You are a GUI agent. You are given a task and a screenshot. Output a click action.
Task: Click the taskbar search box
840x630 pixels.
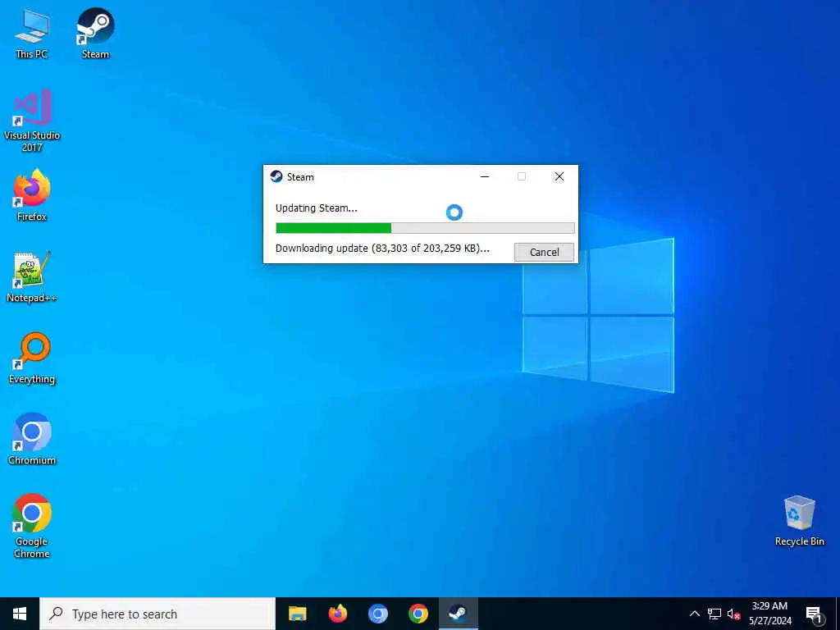[157, 614]
